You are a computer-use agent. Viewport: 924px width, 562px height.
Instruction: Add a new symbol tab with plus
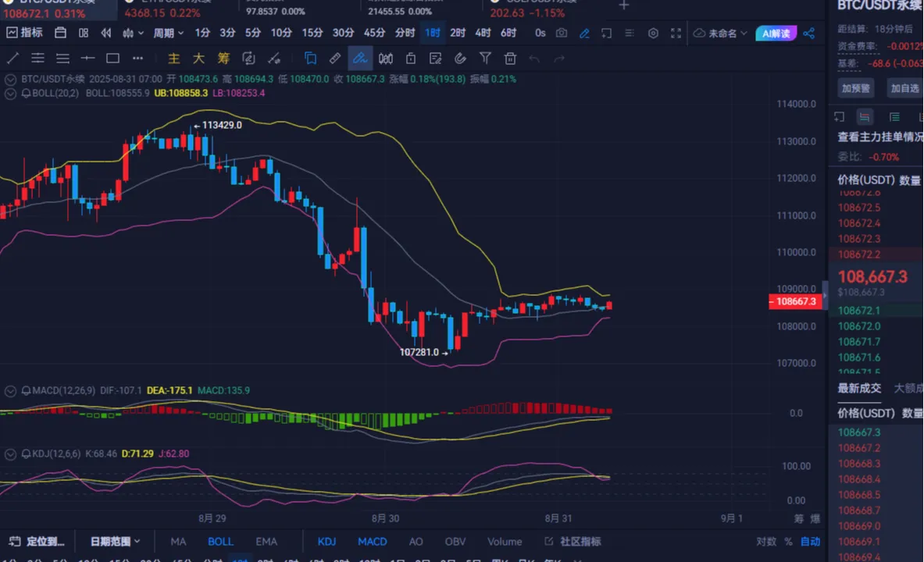coord(624,5)
